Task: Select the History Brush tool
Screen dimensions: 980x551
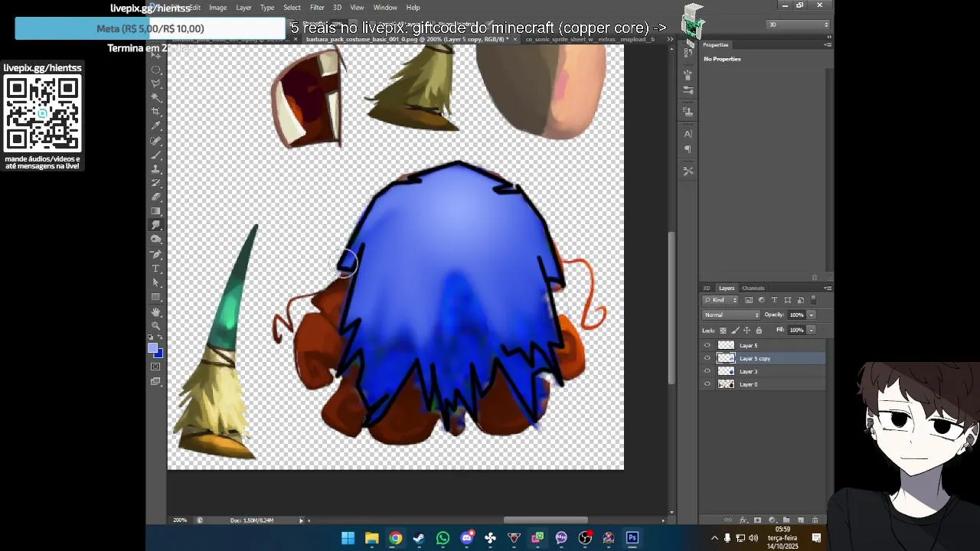Action: click(x=156, y=183)
